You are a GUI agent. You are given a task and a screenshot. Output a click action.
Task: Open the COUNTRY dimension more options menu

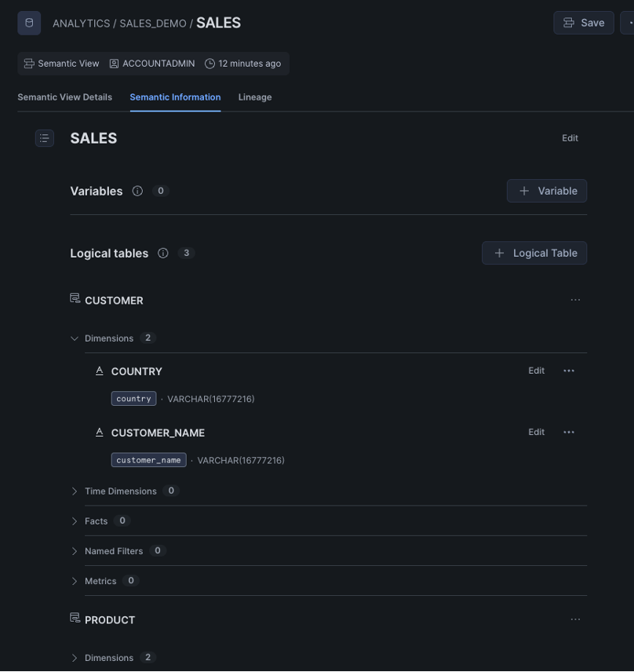pos(569,371)
